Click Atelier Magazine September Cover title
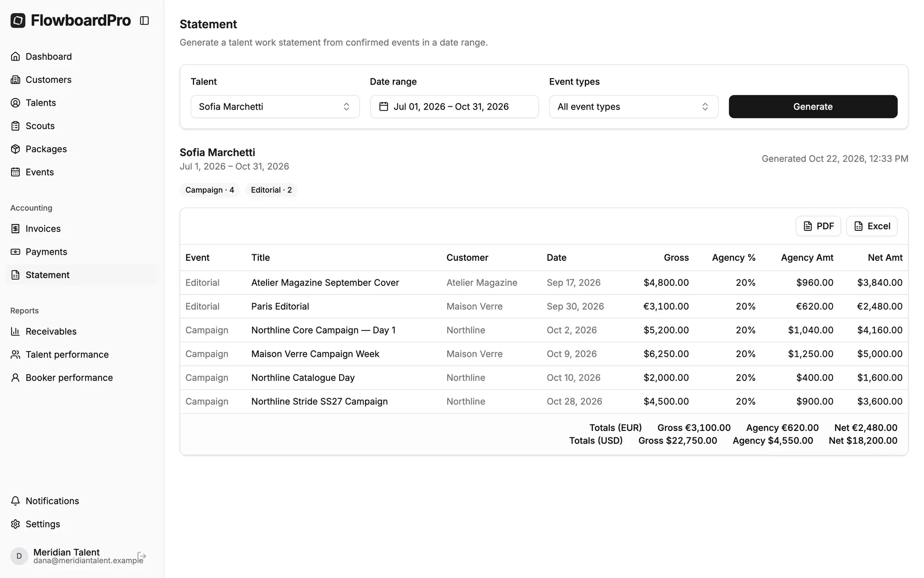The width and height of the screenshot is (924, 578). [325, 283]
